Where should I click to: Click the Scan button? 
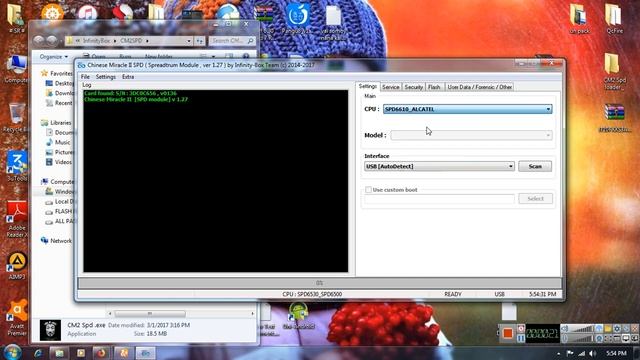[x=535, y=167]
